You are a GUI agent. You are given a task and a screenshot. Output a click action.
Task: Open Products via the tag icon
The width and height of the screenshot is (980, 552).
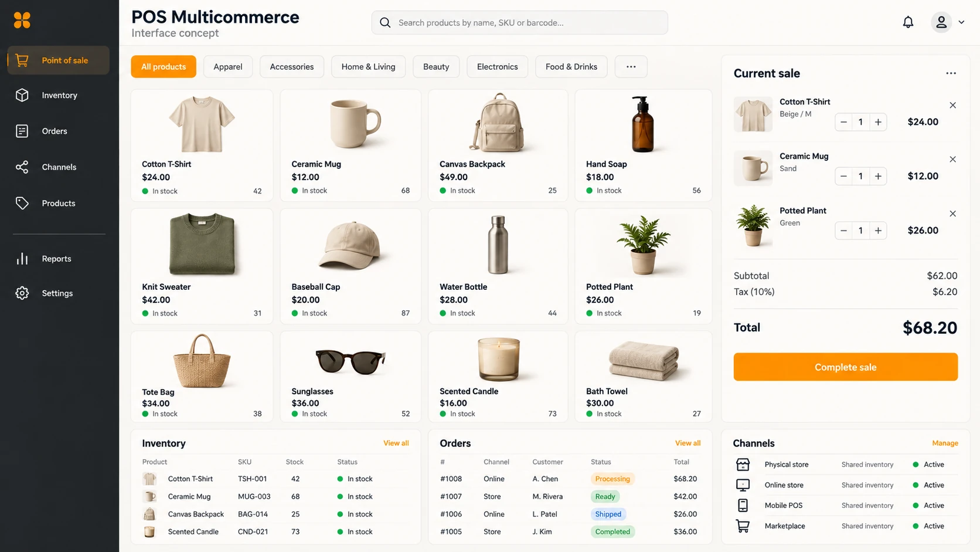click(x=22, y=204)
